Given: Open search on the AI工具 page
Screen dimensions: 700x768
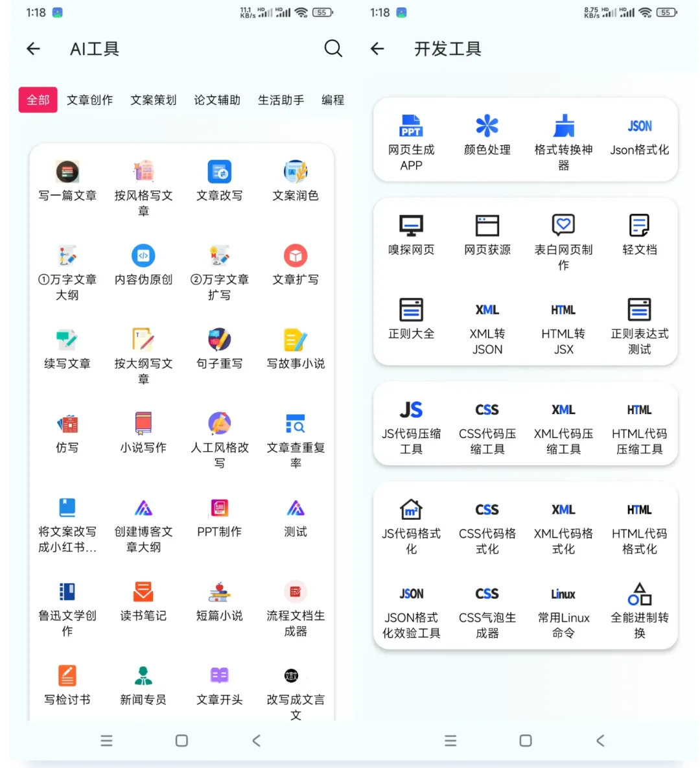Looking at the screenshot, I should coord(333,49).
